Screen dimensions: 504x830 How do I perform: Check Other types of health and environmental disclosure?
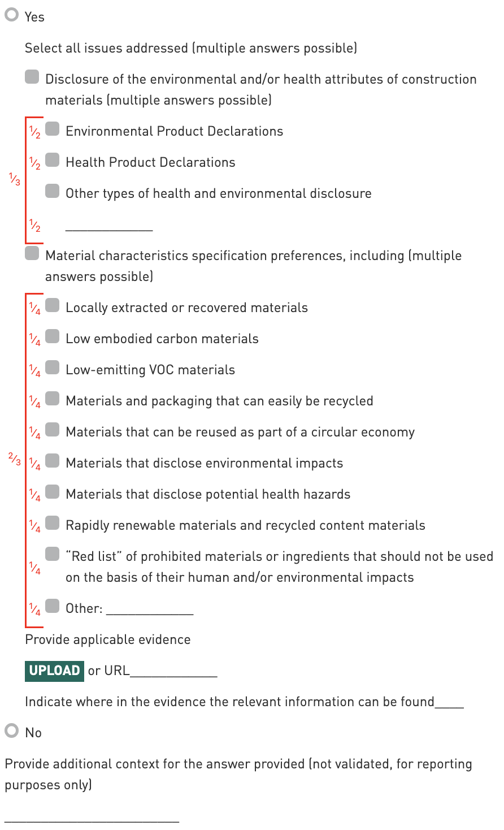[53, 191]
